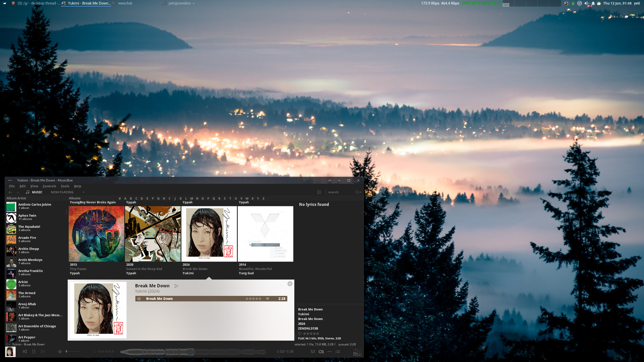This screenshot has height=362, width=644.
Task: Click the panel layout icon near search
Action: [x=319, y=192]
